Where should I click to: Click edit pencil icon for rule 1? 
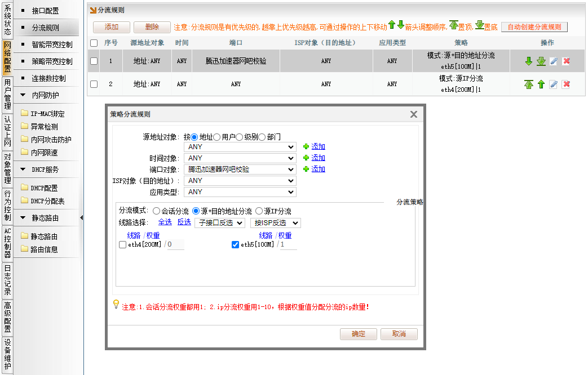coord(554,61)
